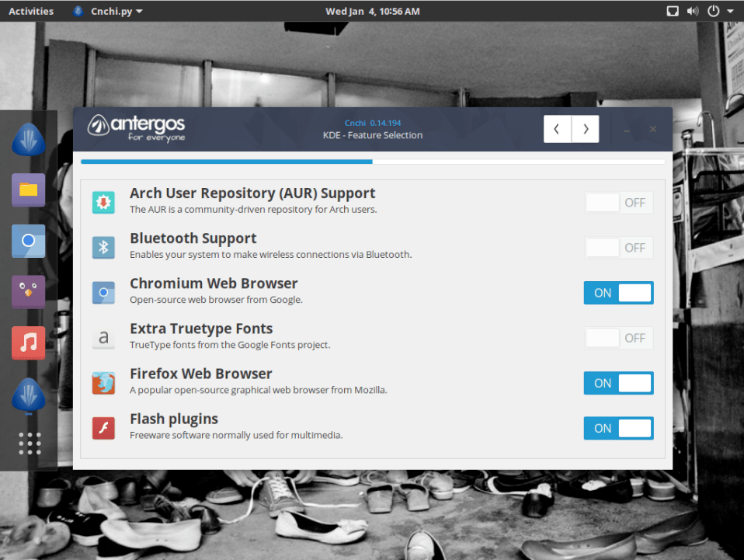Turn off Firefox Web Browser switch

619,383
